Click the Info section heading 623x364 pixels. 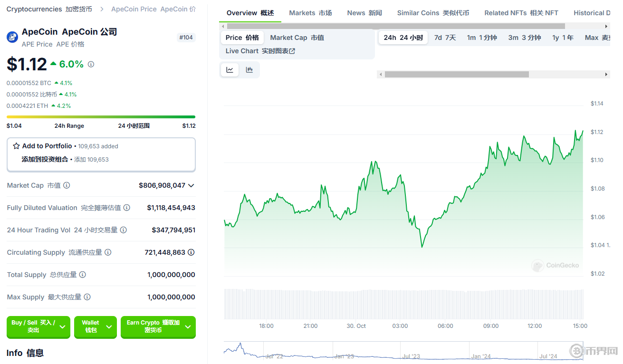pyautogui.click(x=25, y=353)
